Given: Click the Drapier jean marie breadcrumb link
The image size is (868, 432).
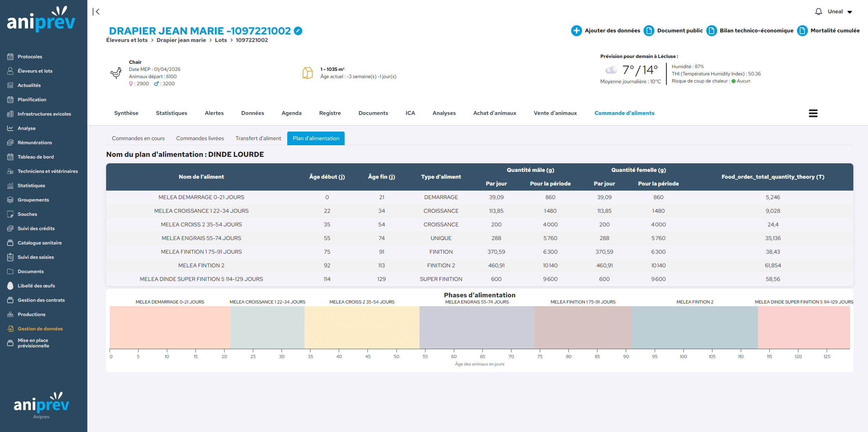Looking at the screenshot, I should click(181, 40).
